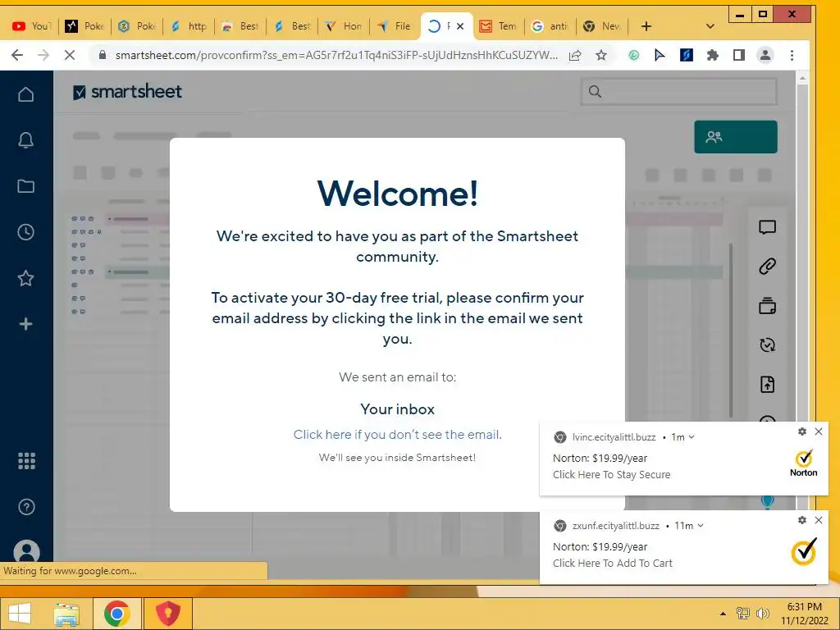Click the Chrome taskbar icon
The width and height of the screenshot is (840, 630).
117,614
